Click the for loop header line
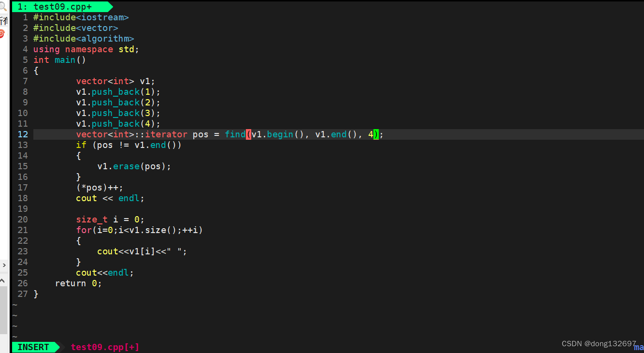Screen dimensions: 644x353 pos(140,230)
